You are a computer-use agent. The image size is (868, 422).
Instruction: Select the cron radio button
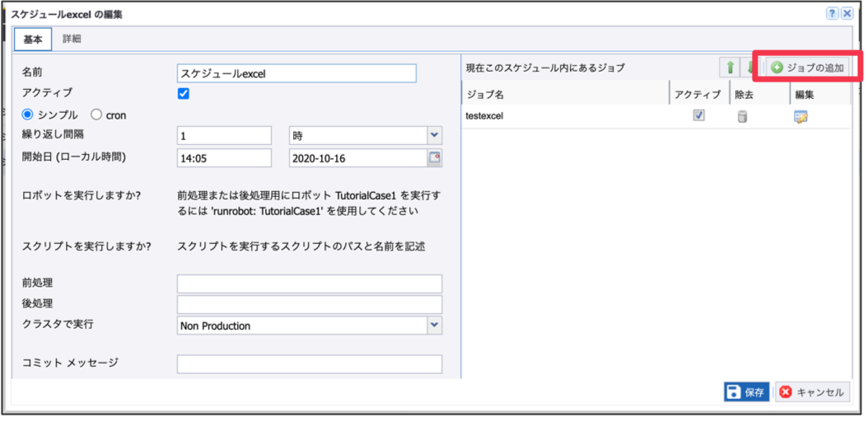click(96, 115)
